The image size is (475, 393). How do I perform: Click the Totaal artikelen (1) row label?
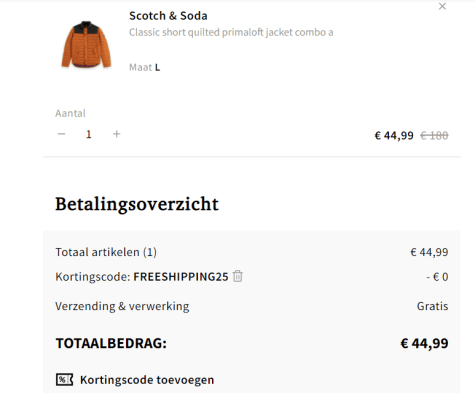[106, 252]
